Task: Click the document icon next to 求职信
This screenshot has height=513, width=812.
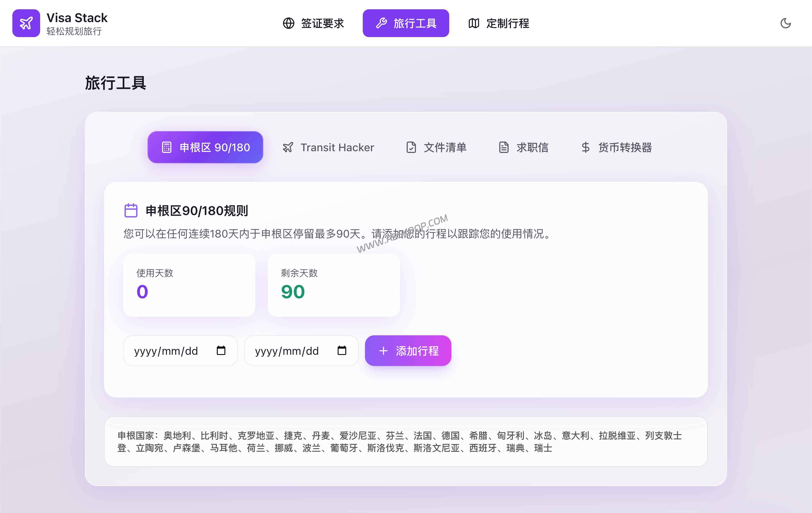Action: 504,147
